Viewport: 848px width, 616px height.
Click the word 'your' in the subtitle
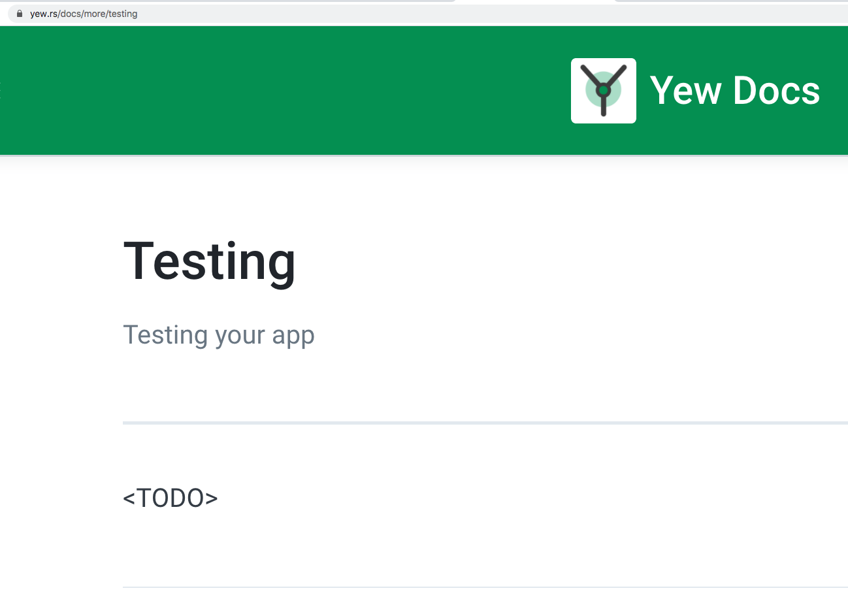pos(240,336)
